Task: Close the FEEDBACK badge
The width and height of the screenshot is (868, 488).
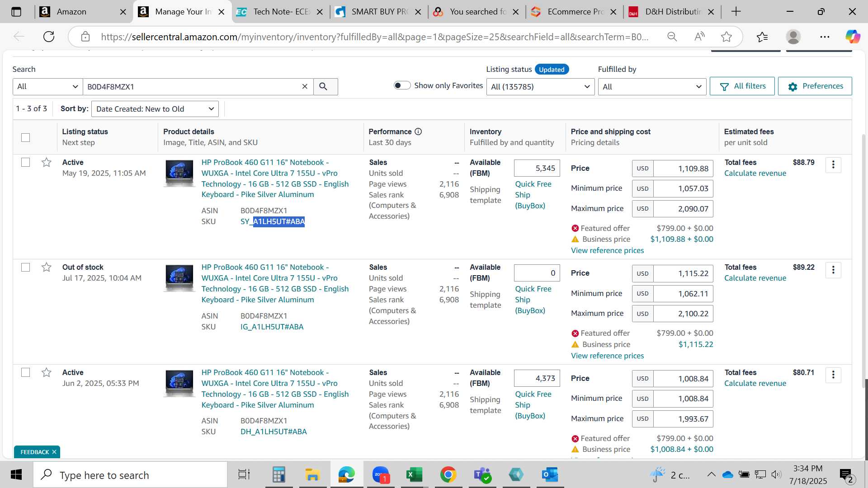Action: 54,452
